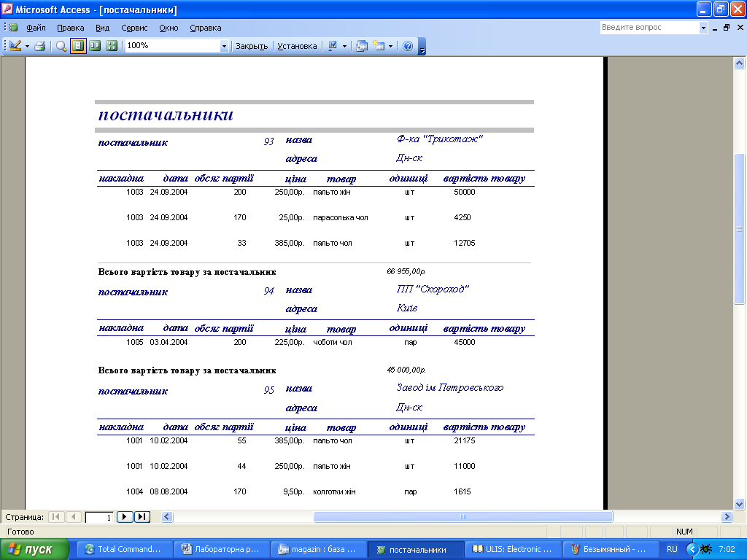Click the RU language indicator
The image size is (747, 560).
tap(672, 549)
